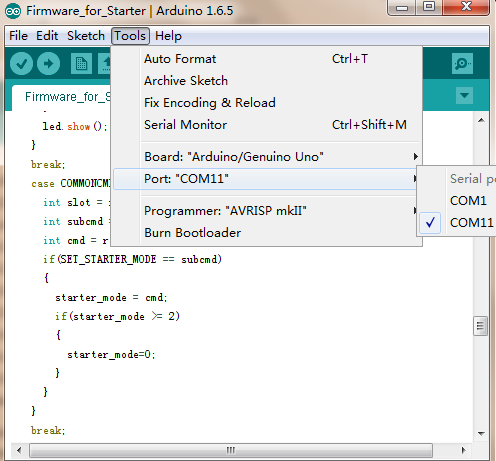Click the New sketch toolbar icon
This screenshot has width=496, height=461.
pos(81,63)
